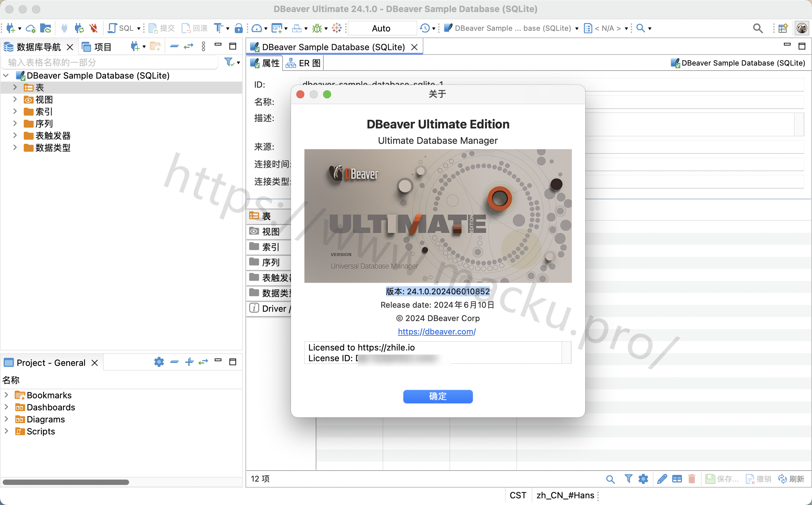Click the 确定 button in About dialog

438,397
